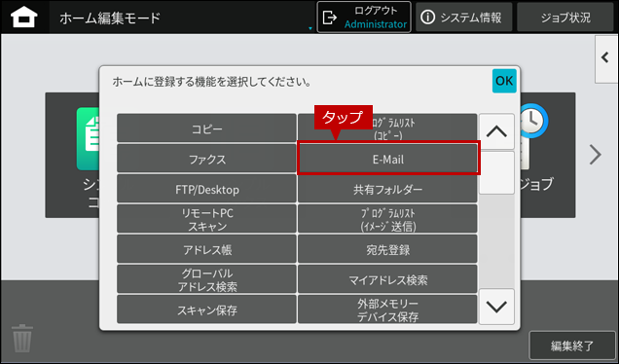619x364 pixels.
Task: Tap the Home icon
Action: pyautogui.click(x=24, y=18)
